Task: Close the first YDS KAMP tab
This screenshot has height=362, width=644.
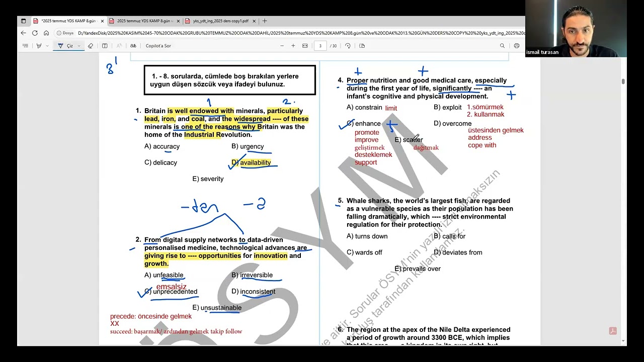Action: point(102,21)
